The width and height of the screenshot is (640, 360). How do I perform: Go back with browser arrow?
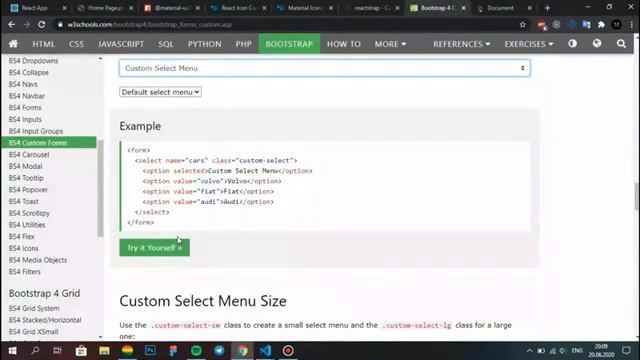tap(11, 24)
